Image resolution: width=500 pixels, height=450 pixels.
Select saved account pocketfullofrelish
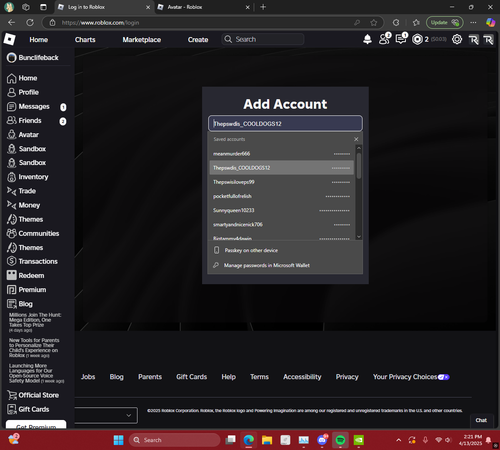click(x=282, y=196)
